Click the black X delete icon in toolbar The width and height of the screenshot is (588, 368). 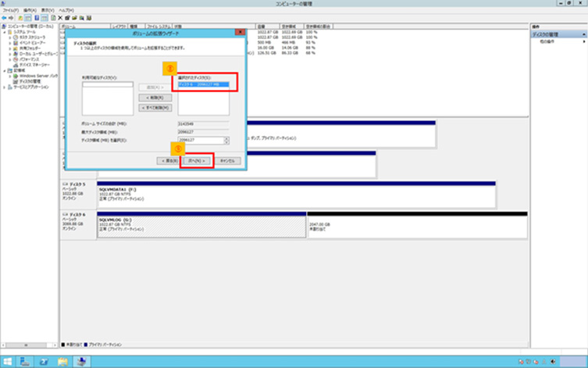[60, 18]
